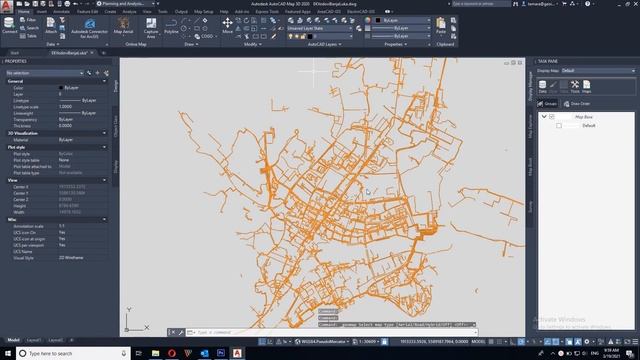Image resolution: width=640 pixels, height=360 pixels.
Task: Click the Customization menu icon in status bar
Action: pyautogui.click(x=635, y=342)
